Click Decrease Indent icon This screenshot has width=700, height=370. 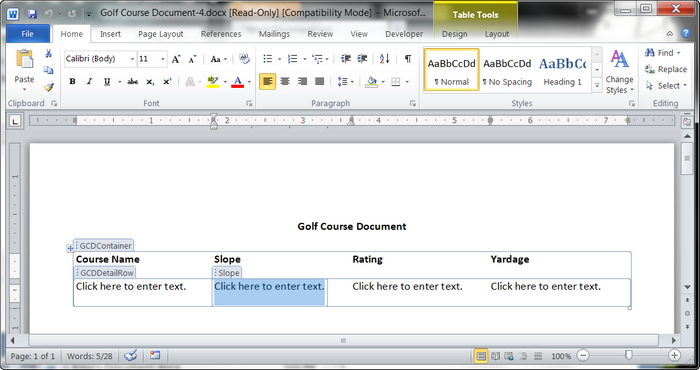click(x=346, y=59)
